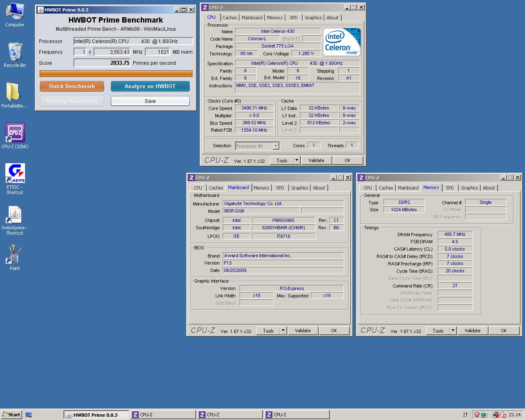Open Mainboard tab in the CPU-Z CPU window
The width and height of the screenshot is (525, 420).
coord(252,18)
